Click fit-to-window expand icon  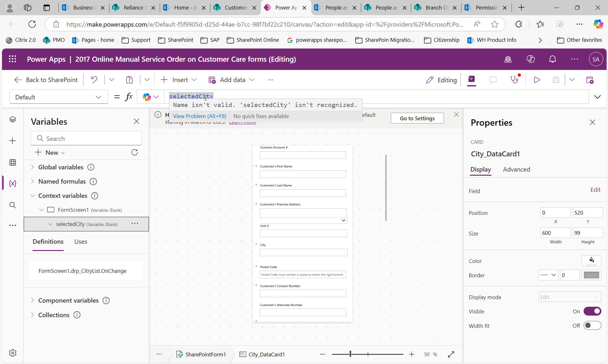[x=451, y=354]
